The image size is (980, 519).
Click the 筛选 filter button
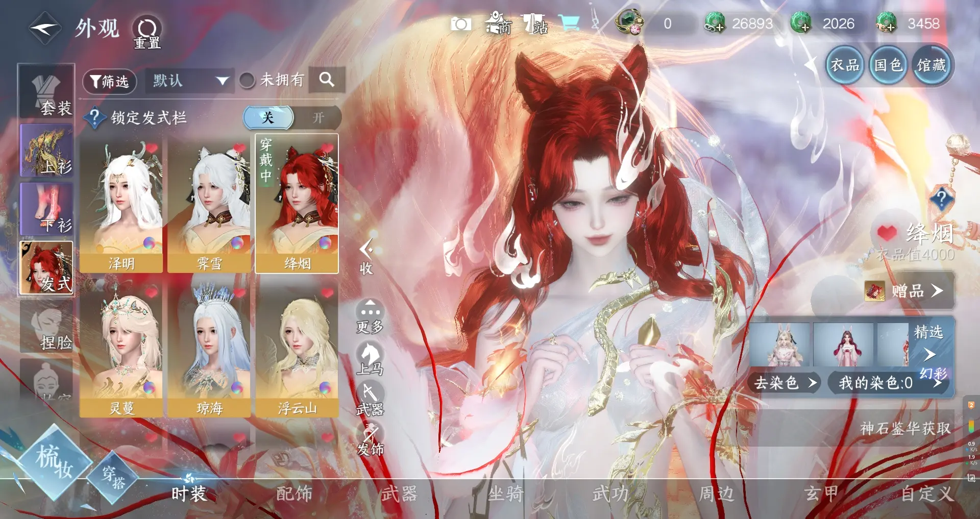point(109,81)
